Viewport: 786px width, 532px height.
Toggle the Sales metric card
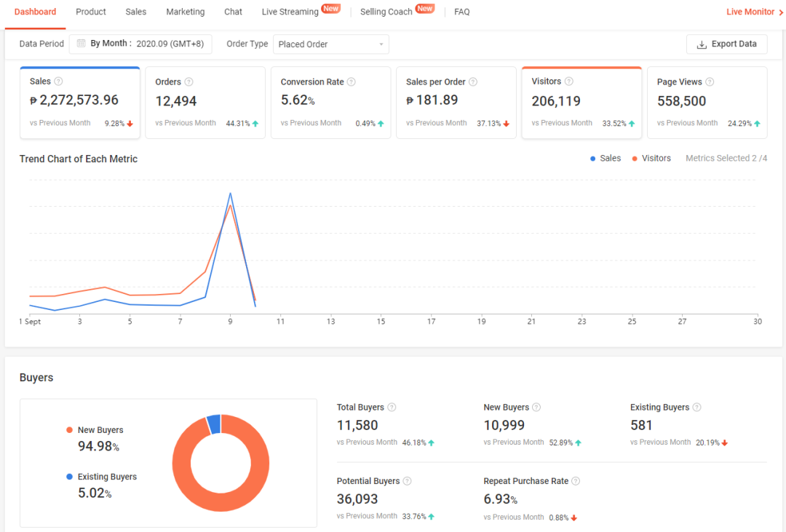[x=80, y=103]
